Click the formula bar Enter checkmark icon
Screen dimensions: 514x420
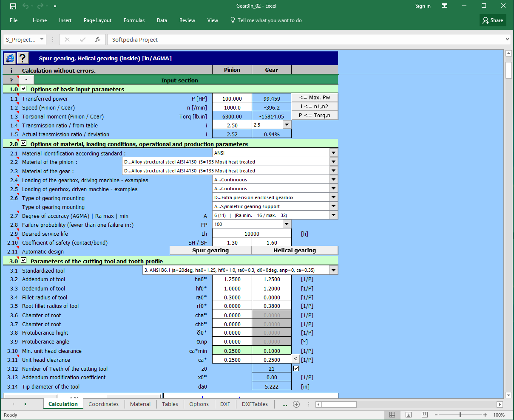point(82,39)
